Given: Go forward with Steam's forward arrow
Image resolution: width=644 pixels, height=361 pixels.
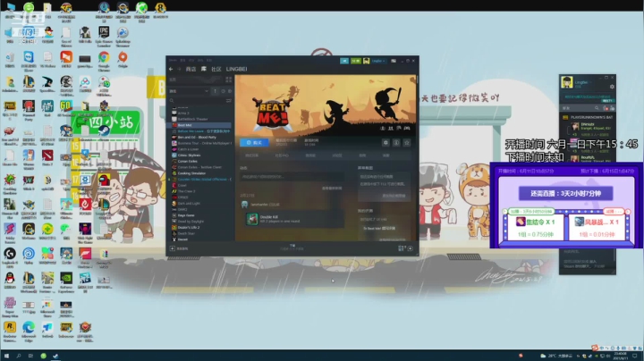Looking at the screenshot, I should pyautogui.click(x=179, y=69).
